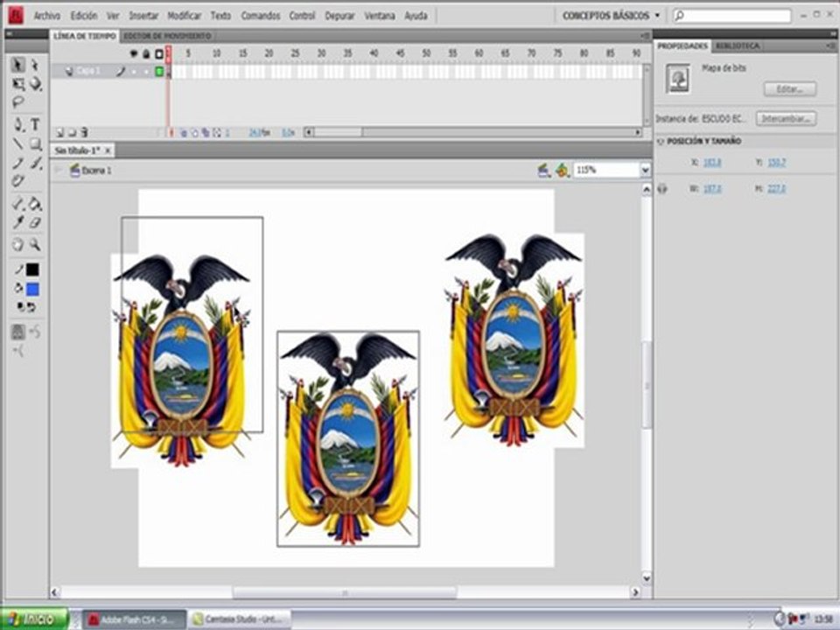
Task: Click the Editar... button
Action: pyautogui.click(x=790, y=89)
